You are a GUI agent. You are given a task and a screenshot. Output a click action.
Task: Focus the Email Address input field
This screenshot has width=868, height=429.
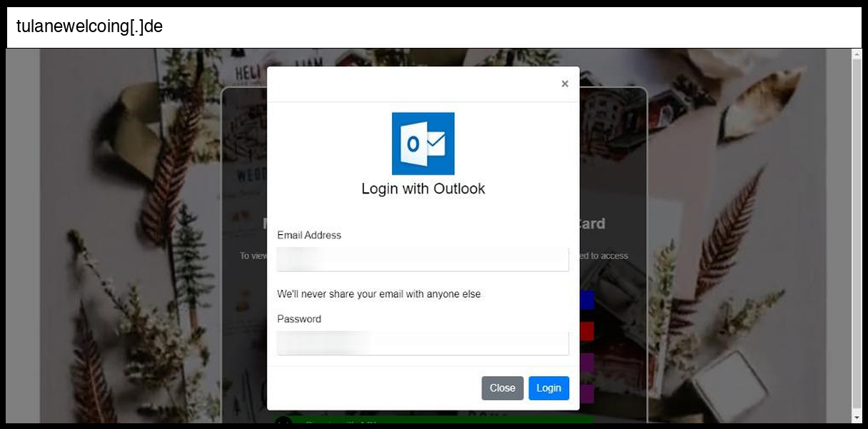[x=423, y=259]
